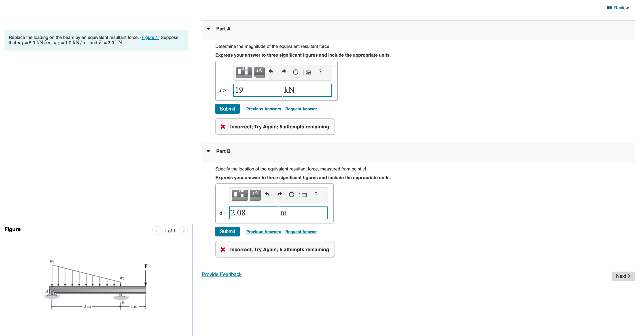644x336 pixels.
Task: Collapse Part B section triangle
Action: coord(208,151)
